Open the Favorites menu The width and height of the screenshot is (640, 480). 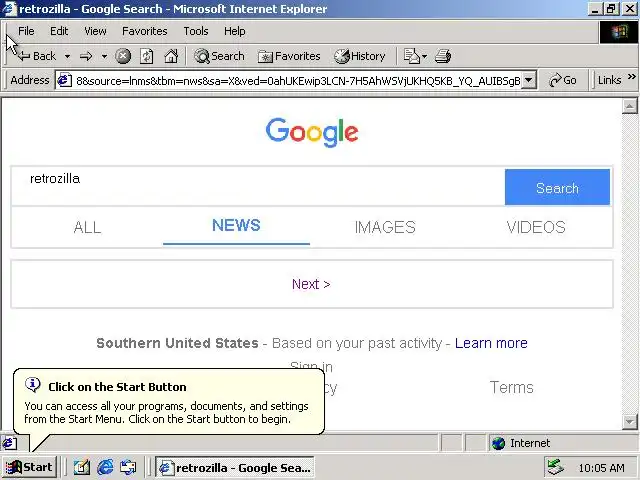coord(144,31)
